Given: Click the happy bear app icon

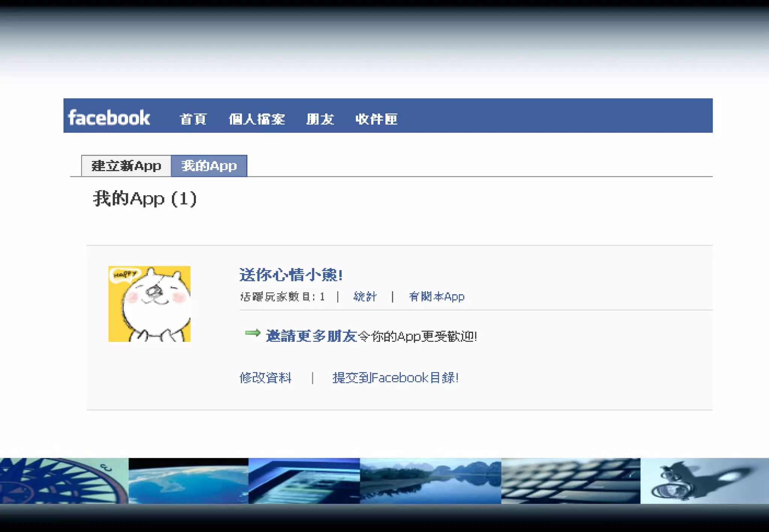Looking at the screenshot, I should coord(149,304).
